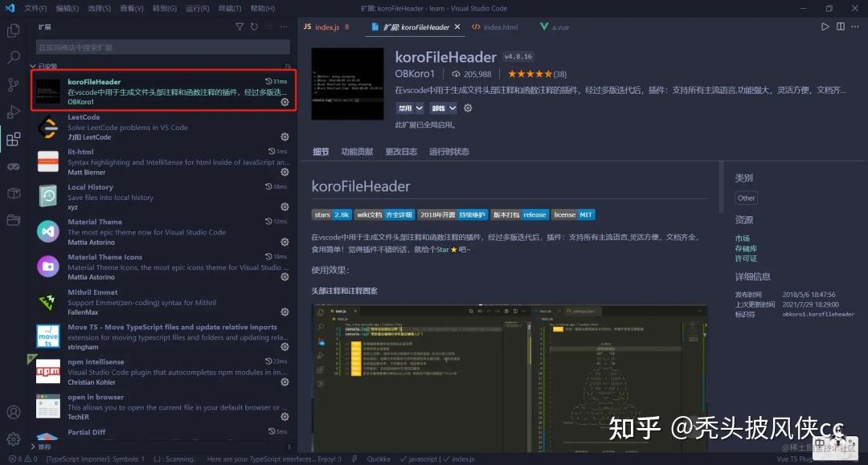868x465 pixels.
Task: Select the 运行时状态 runtime status tab
Action: coord(449,152)
